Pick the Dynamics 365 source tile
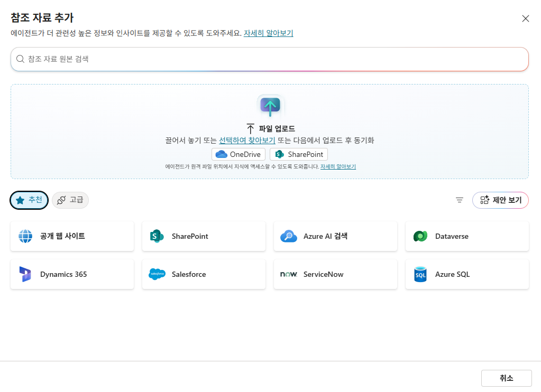541x392 pixels. (x=72, y=274)
